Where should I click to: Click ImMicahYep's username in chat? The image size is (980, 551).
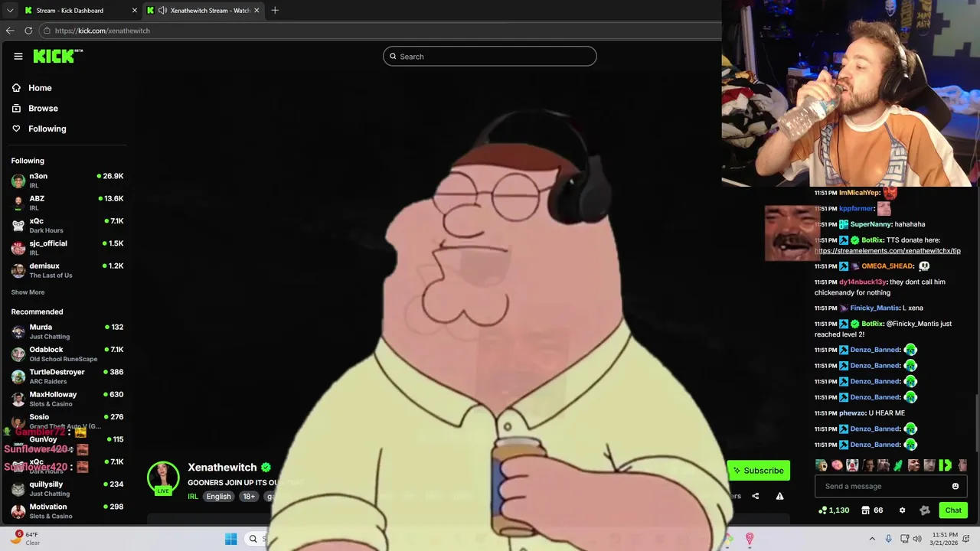[x=859, y=193]
